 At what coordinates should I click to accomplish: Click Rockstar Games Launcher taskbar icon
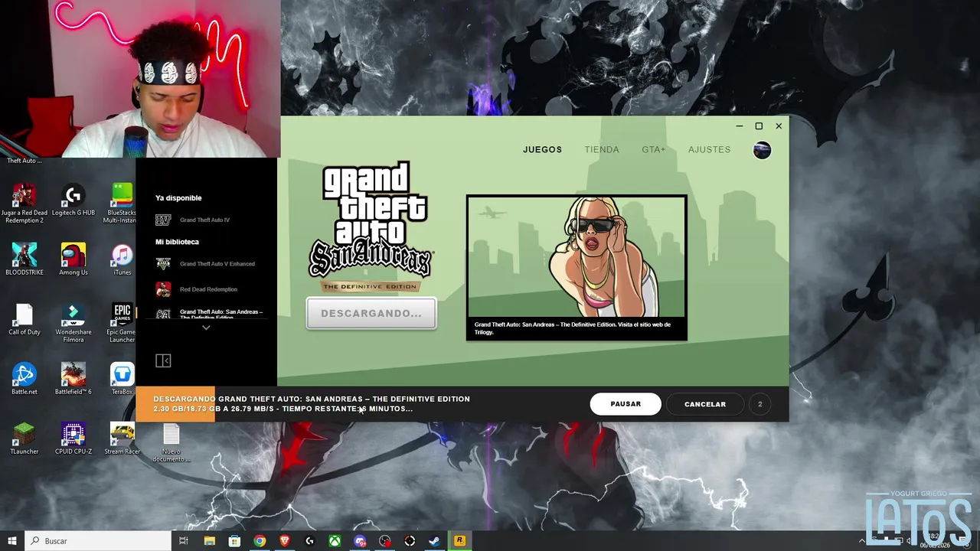point(459,541)
